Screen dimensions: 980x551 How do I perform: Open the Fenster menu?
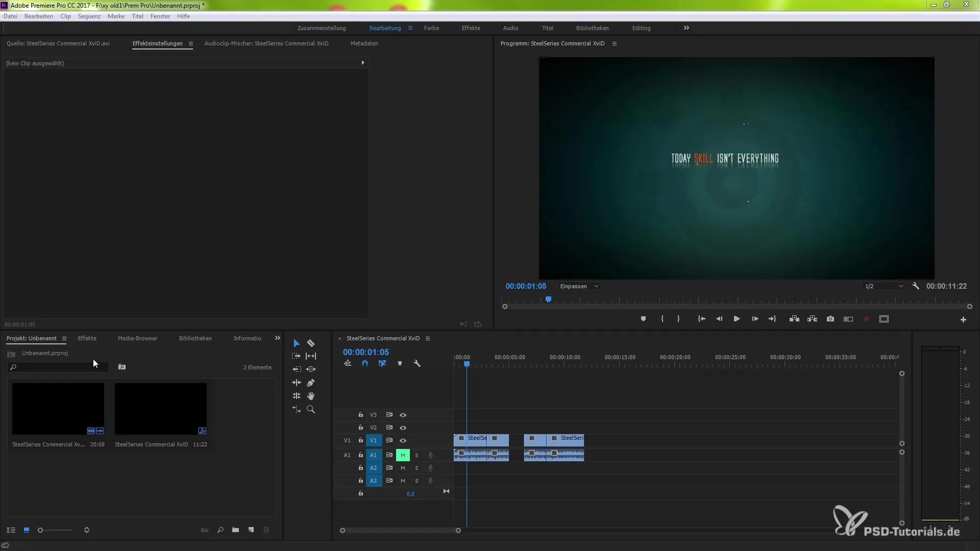click(x=160, y=16)
